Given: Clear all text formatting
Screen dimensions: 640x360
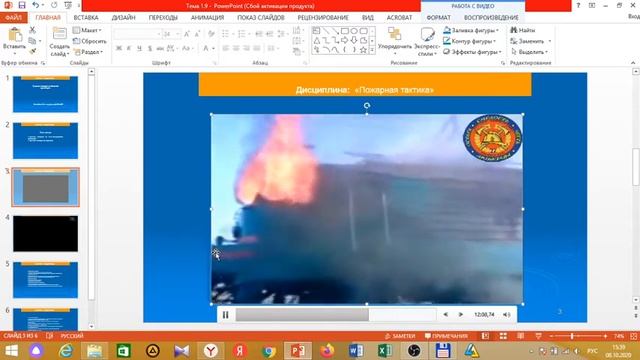Looking at the screenshot, I should [x=211, y=34].
